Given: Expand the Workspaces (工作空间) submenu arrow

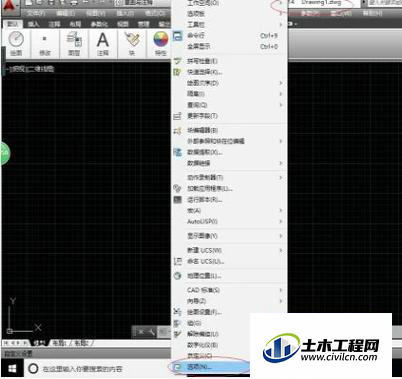Looking at the screenshot, I should [281, 3].
